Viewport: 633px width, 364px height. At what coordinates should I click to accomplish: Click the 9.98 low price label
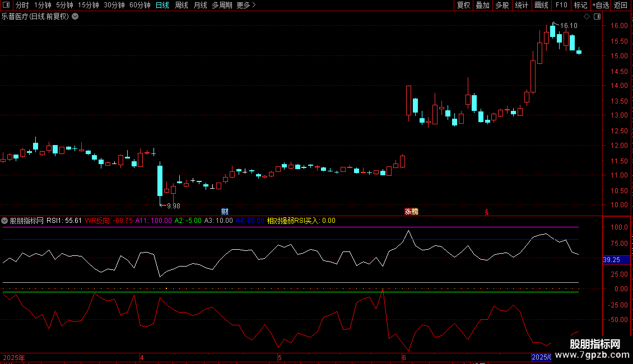point(174,206)
